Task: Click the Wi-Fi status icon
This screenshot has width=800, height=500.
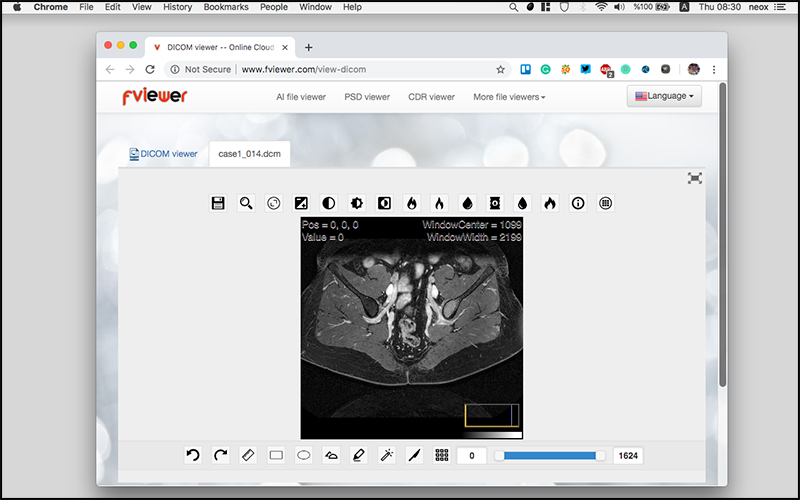Action: tap(602, 7)
